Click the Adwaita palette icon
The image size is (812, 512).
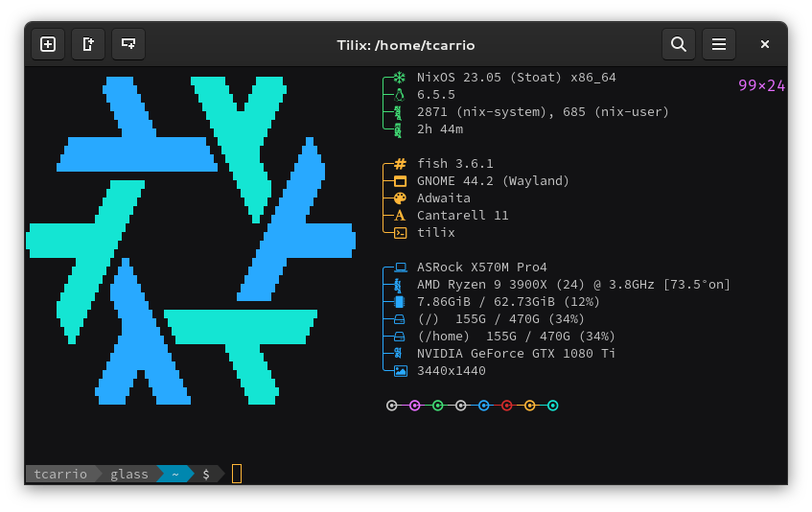pos(401,198)
